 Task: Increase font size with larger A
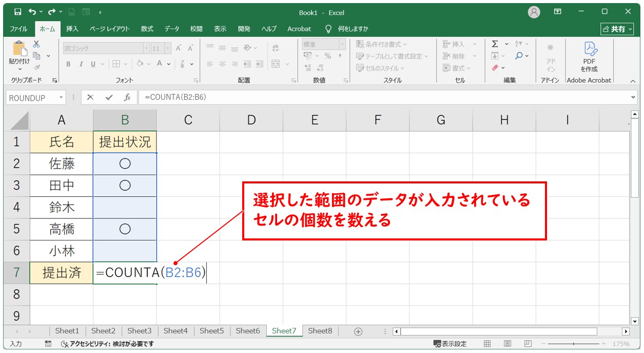click(179, 48)
